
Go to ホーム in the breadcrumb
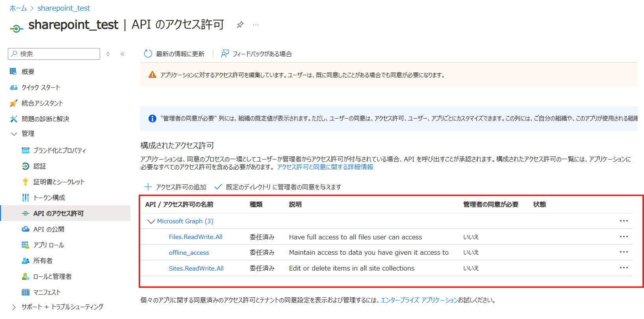pos(18,8)
